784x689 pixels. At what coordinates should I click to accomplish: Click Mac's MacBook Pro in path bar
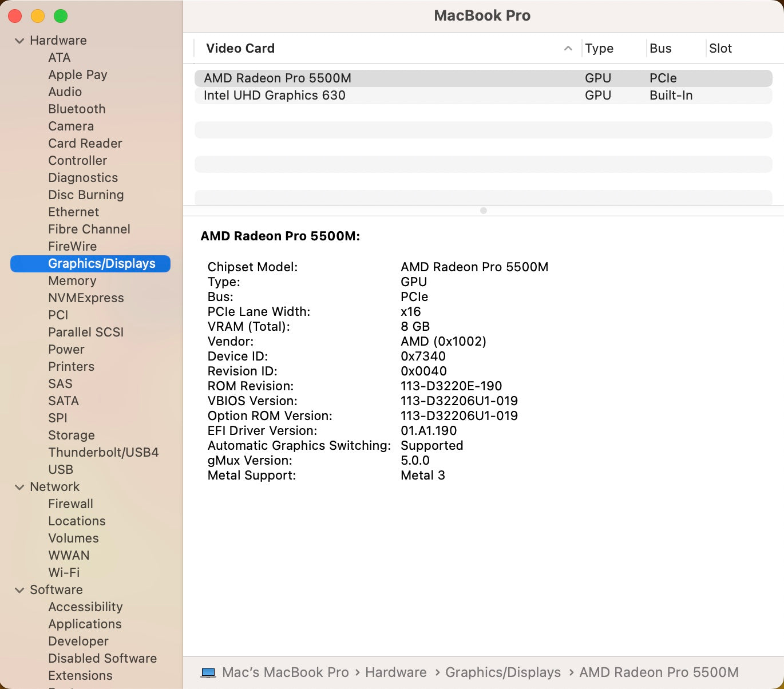(x=285, y=672)
